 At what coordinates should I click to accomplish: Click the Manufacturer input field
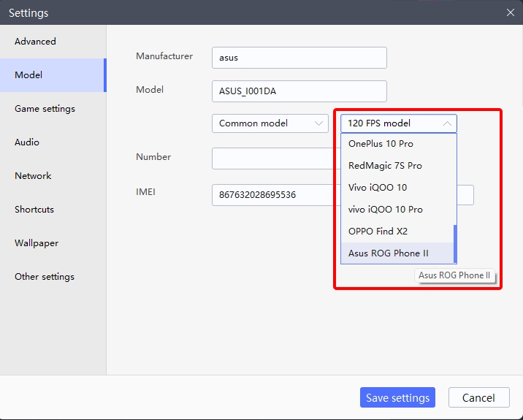299,58
